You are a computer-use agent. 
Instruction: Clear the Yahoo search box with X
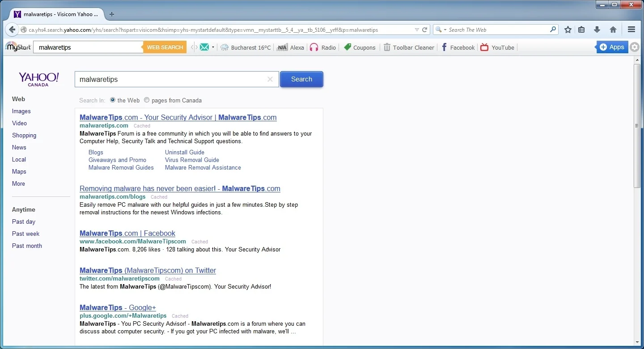(270, 79)
